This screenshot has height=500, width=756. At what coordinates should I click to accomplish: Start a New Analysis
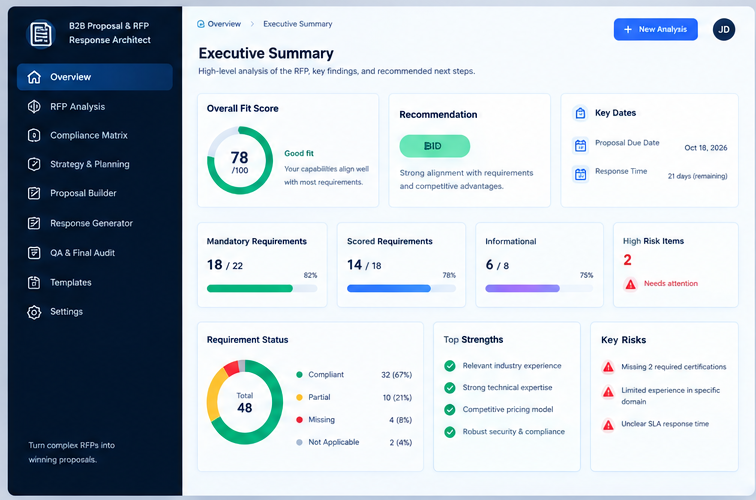pos(655,29)
